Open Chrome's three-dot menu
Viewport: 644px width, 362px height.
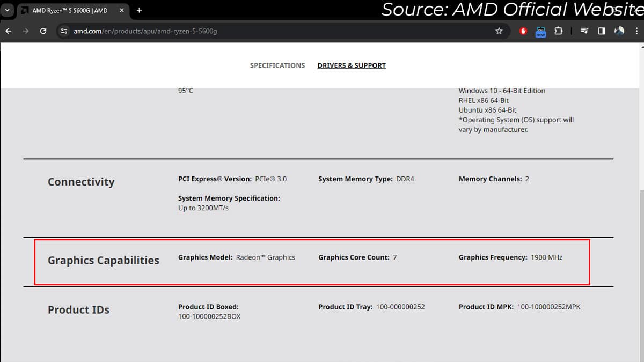click(636, 31)
